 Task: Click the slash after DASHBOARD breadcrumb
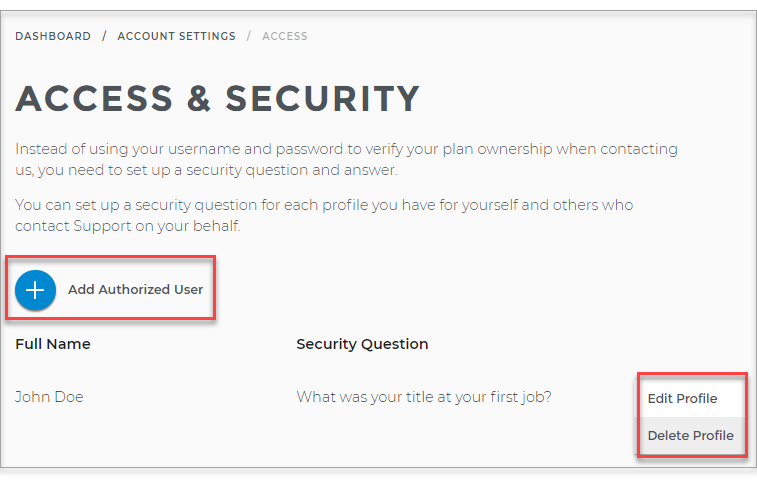[104, 36]
